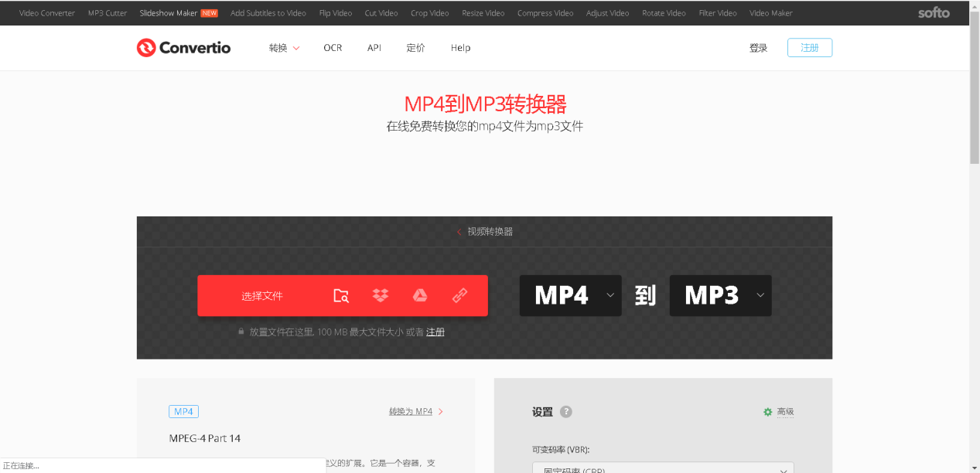Add file by URL link icon

tap(459, 295)
